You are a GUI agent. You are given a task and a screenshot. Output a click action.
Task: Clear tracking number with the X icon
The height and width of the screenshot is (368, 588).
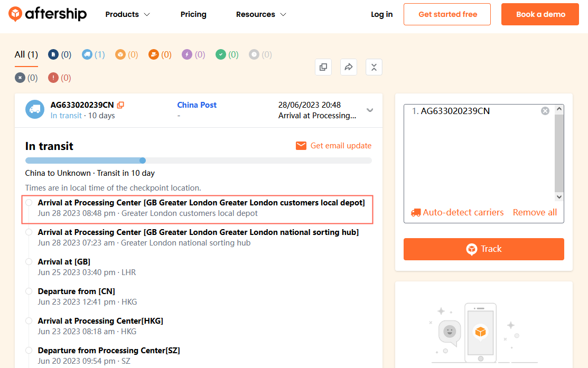[x=545, y=111]
